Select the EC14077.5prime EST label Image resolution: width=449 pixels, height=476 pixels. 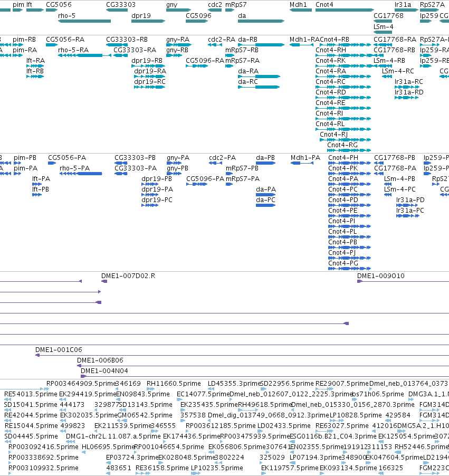click(x=203, y=394)
